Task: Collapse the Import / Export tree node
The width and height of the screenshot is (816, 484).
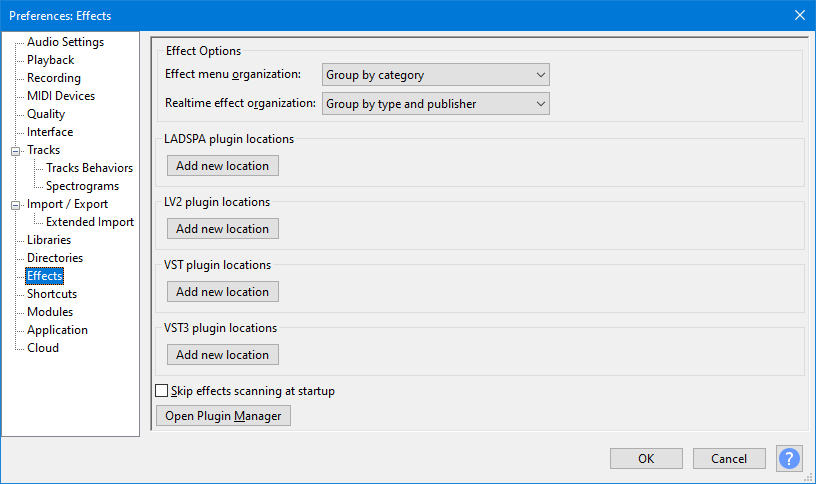Action: (16, 205)
